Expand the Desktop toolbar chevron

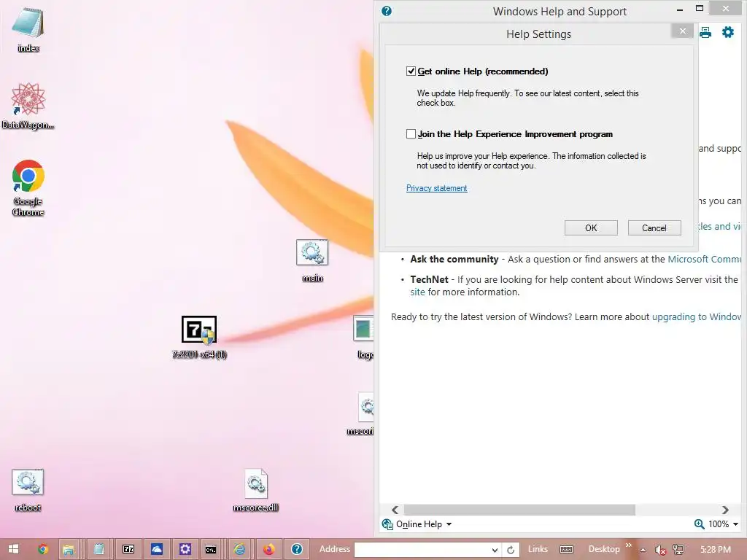(628, 545)
